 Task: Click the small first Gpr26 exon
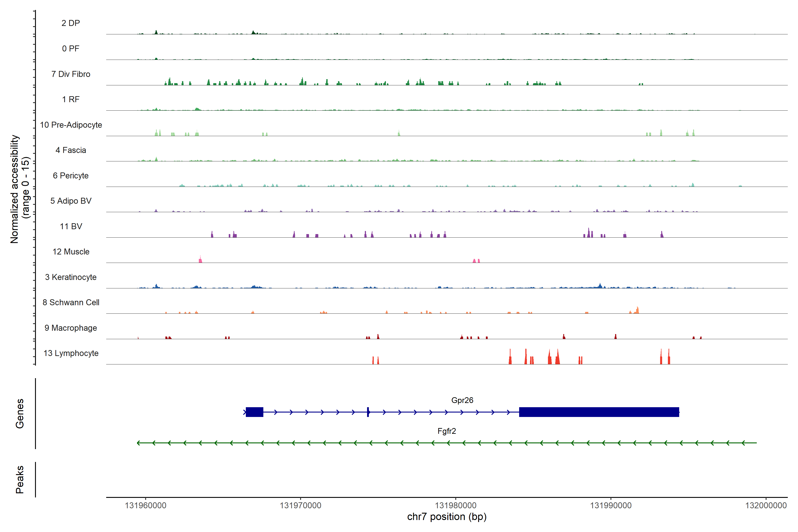pyautogui.click(x=254, y=412)
